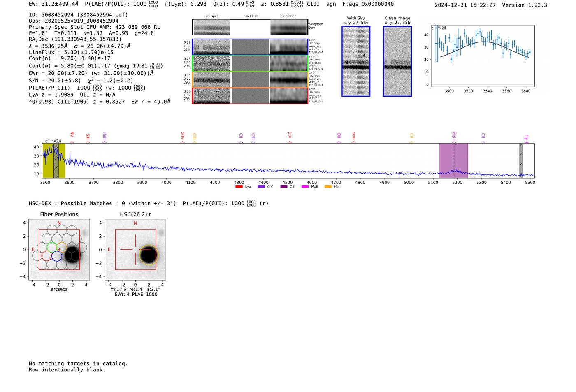Click the magenta MgII legend swatch

coord(305,186)
